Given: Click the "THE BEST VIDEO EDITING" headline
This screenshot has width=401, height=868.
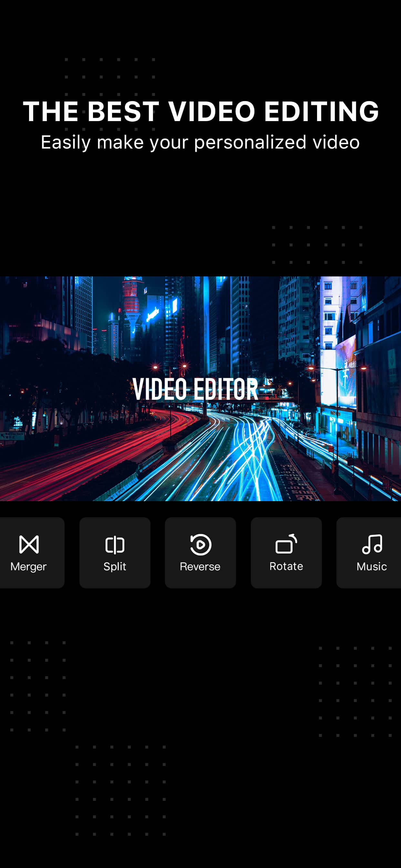Looking at the screenshot, I should coord(201,111).
